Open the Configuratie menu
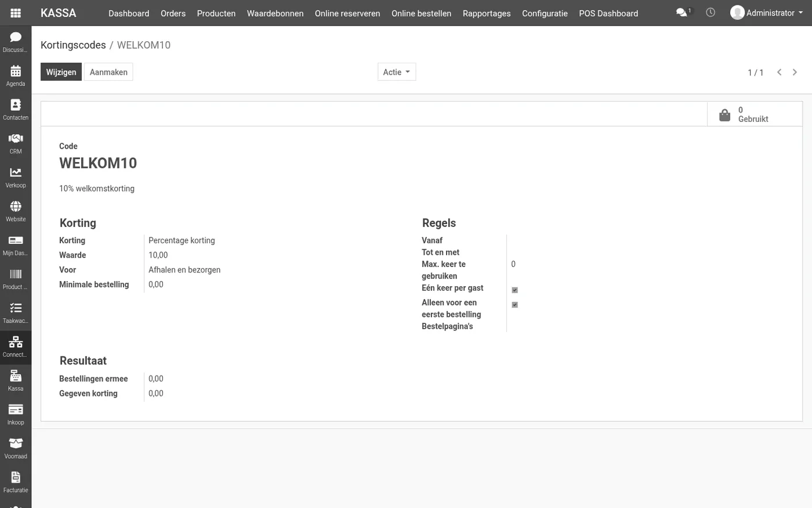The image size is (812, 508). (545, 13)
